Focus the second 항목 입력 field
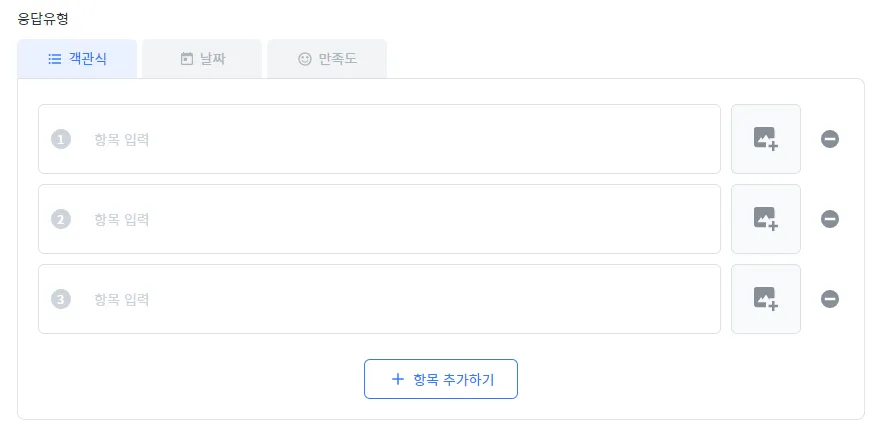Viewport: 884px width, 445px height. (400, 219)
